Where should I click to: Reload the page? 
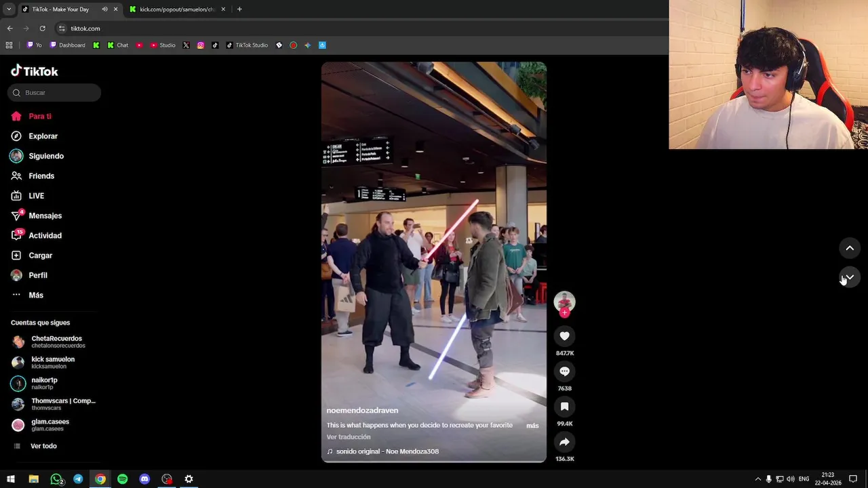click(42, 28)
